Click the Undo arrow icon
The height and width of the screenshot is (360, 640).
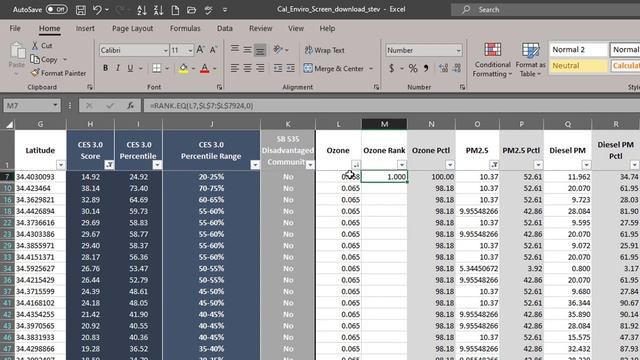point(97,10)
